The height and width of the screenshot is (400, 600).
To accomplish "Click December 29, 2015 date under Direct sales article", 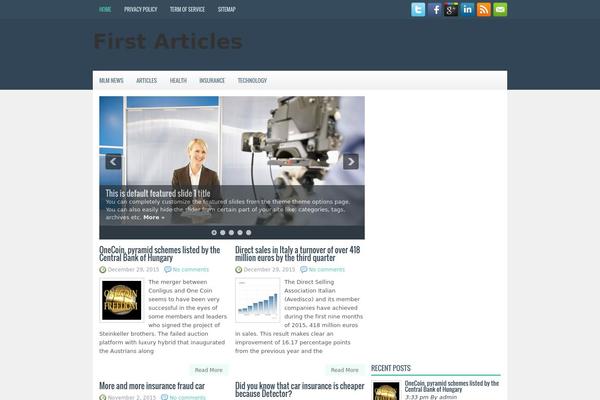I will (x=269, y=269).
